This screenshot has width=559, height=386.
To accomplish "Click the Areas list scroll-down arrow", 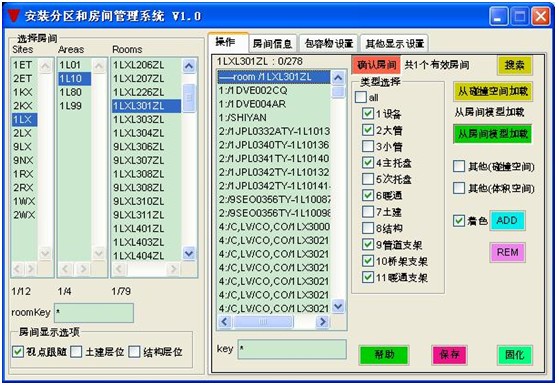I will pos(99,253).
